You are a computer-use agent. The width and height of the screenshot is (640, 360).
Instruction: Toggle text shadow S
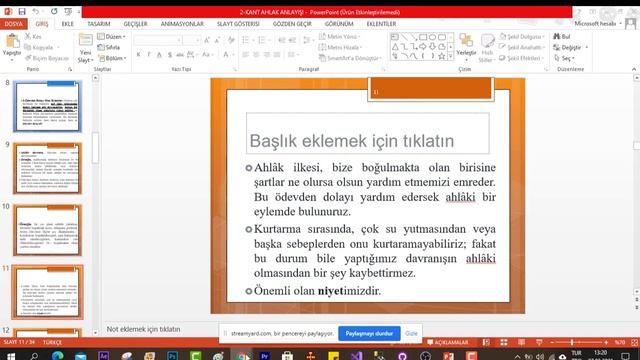169,55
